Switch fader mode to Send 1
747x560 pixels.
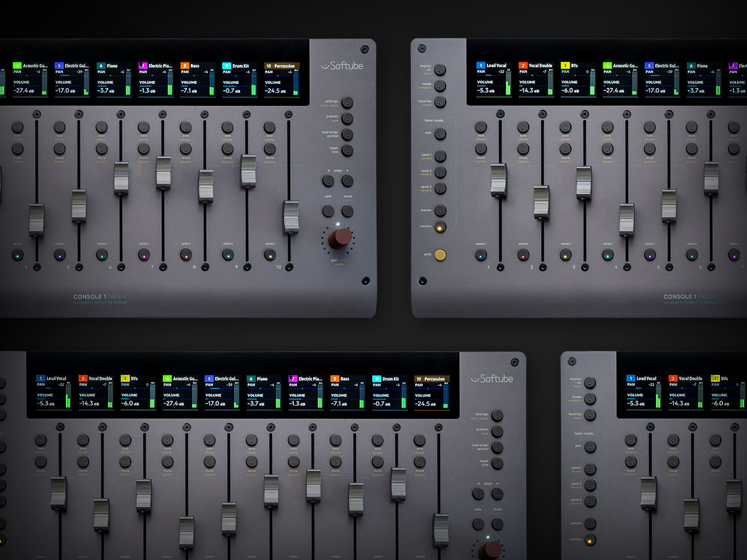439,156
